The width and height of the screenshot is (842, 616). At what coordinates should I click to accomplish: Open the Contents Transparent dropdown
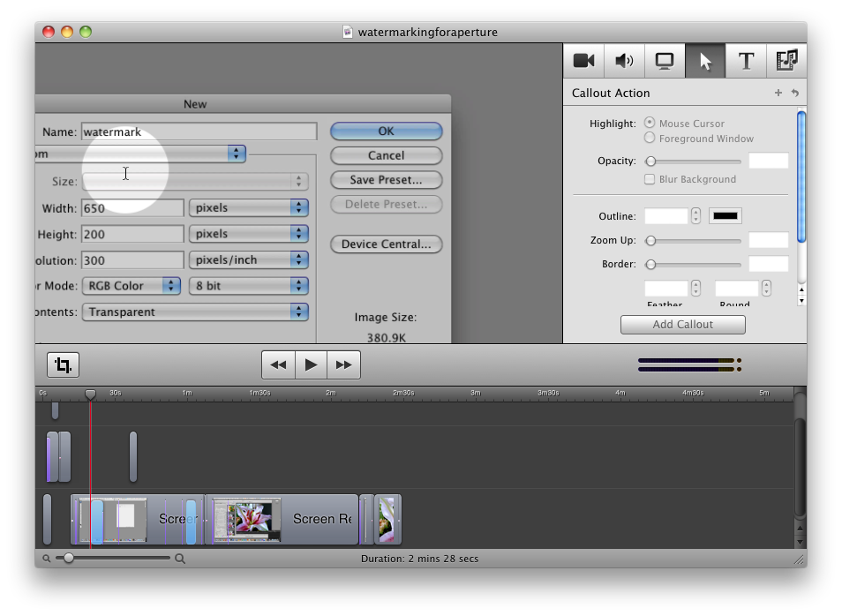click(x=194, y=312)
